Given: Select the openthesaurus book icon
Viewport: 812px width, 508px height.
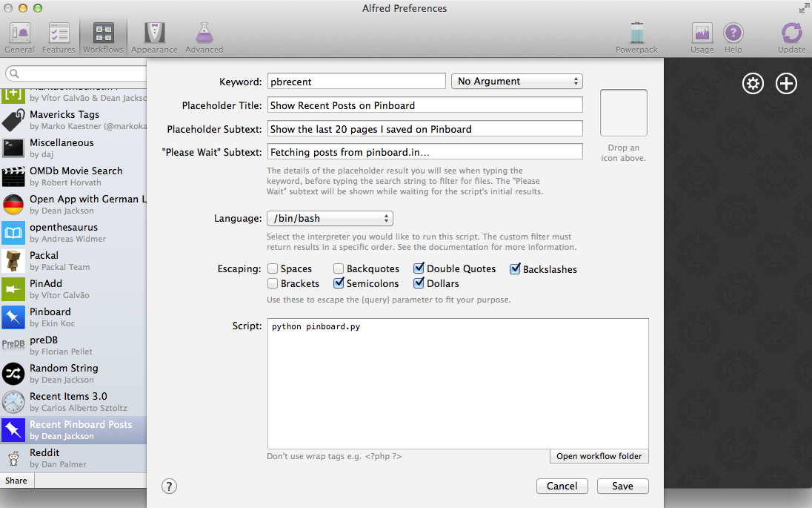Looking at the screenshot, I should coord(13,233).
